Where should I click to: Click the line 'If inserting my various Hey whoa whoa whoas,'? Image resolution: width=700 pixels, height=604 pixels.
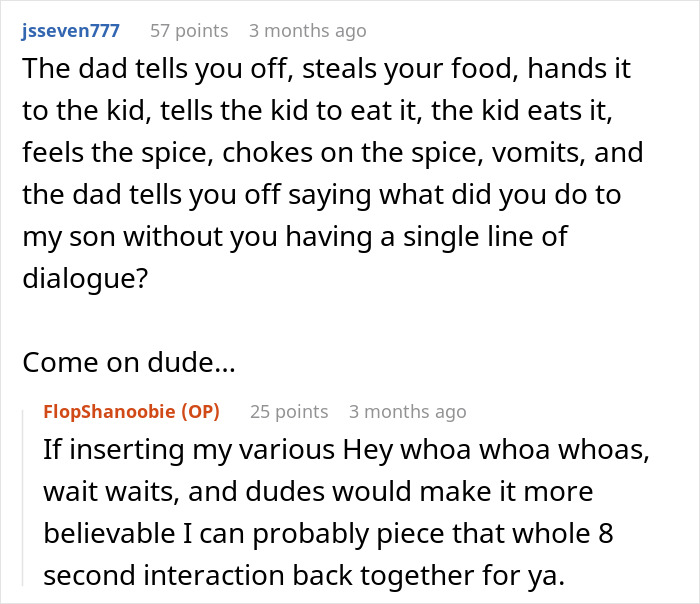tap(347, 450)
